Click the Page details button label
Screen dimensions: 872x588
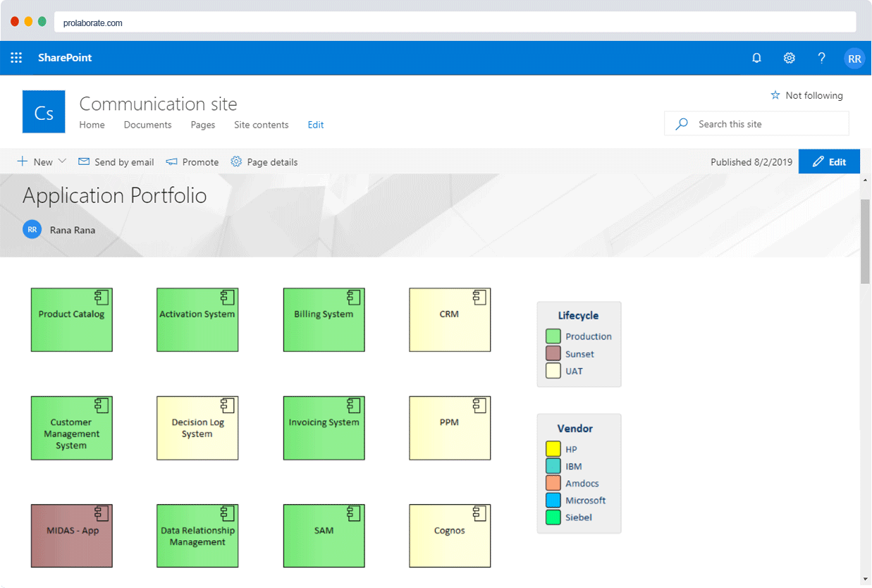(x=272, y=162)
